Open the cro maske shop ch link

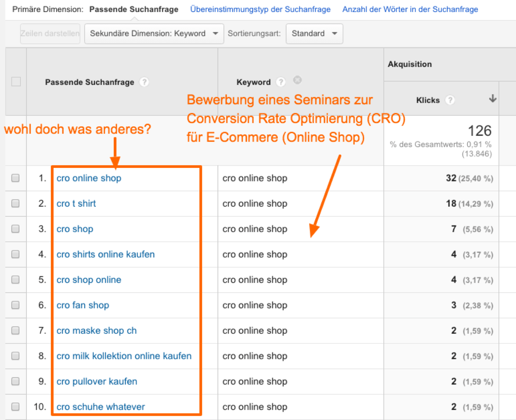pos(96,330)
